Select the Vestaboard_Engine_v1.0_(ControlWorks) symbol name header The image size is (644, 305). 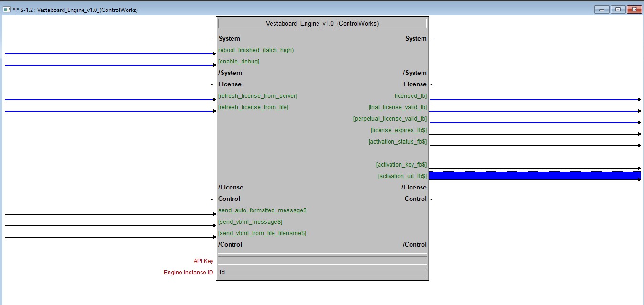322,23
